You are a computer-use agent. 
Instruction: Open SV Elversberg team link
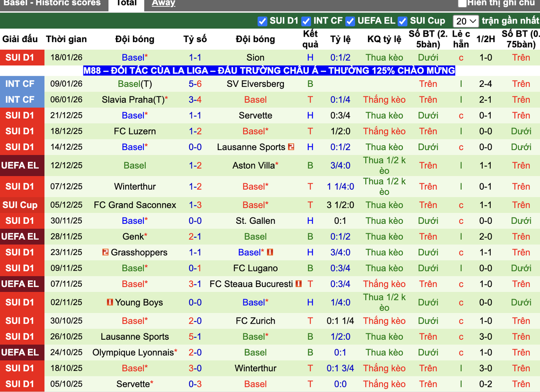[x=255, y=84]
